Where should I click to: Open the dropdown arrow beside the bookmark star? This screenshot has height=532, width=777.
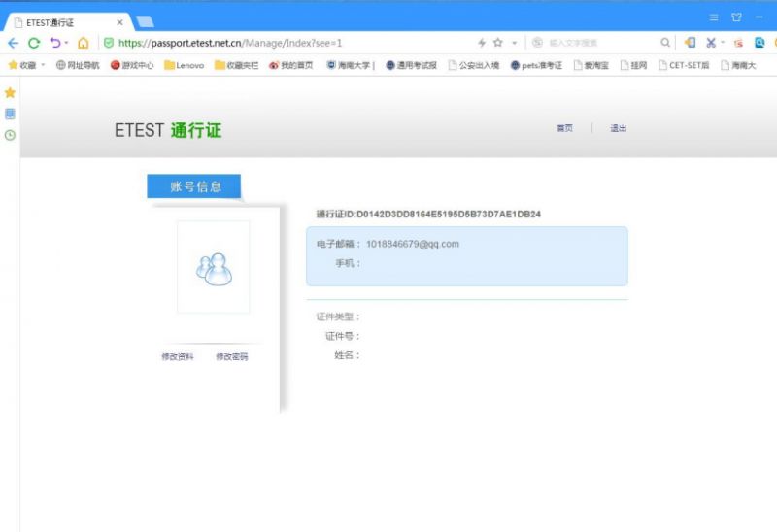(515, 43)
